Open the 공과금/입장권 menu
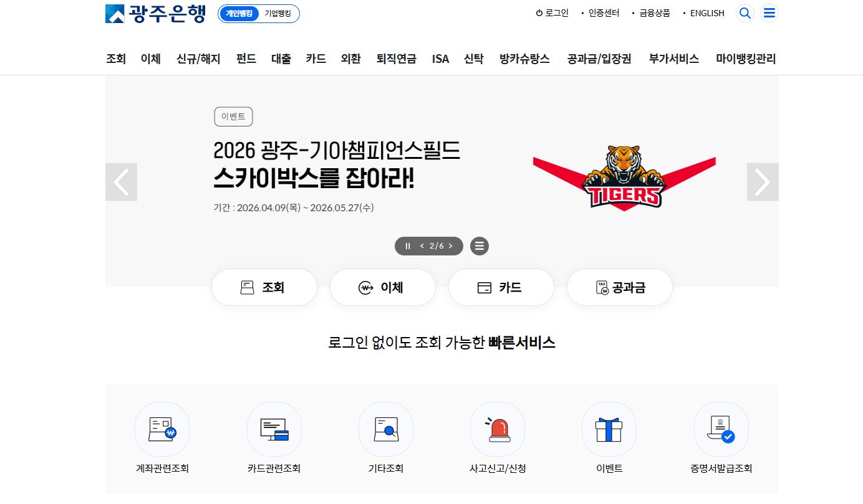This screenshot has width=863, height=504. pyautogui.click(x=599, y=59)
